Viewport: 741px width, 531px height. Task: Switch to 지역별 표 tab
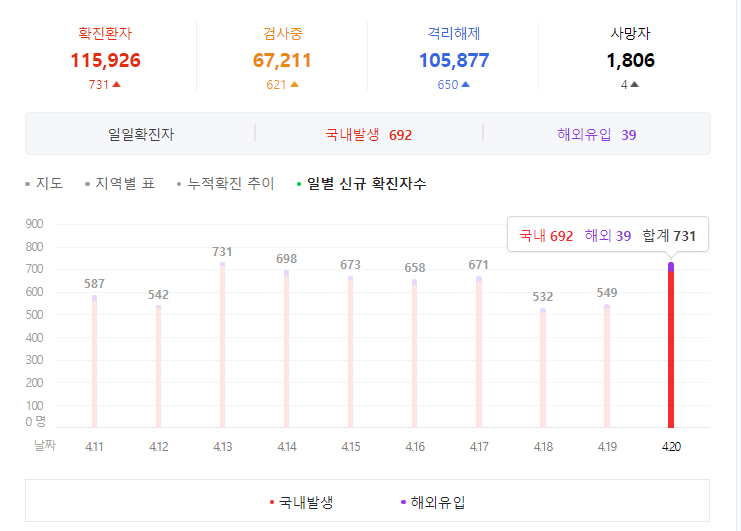tap(121, 183)
